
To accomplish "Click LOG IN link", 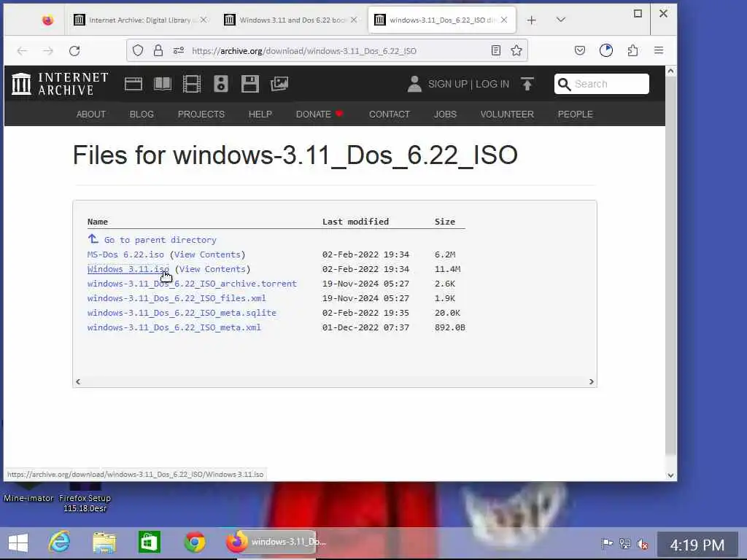I will (492, 84).
